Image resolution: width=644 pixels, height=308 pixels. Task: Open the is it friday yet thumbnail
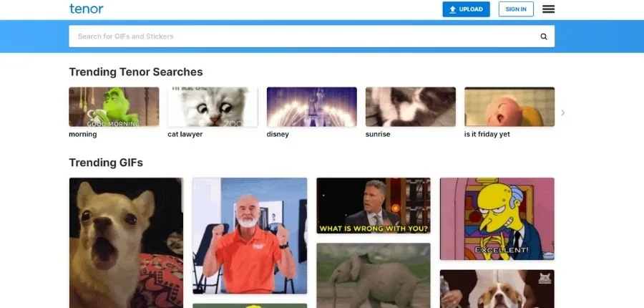click(x=509, y=107)
